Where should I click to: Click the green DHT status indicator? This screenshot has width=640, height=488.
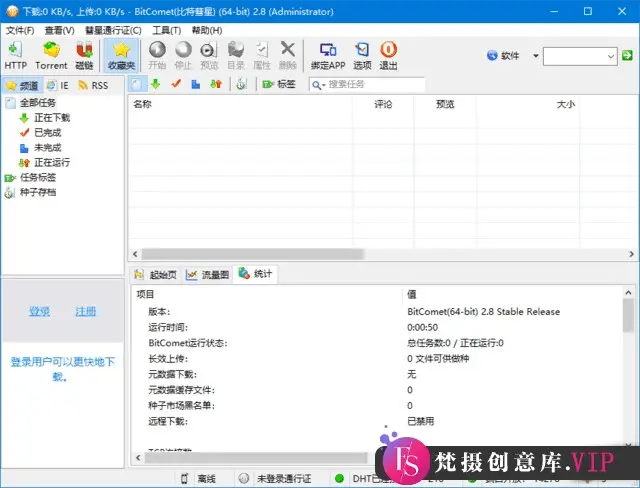[x=339, y=478]
